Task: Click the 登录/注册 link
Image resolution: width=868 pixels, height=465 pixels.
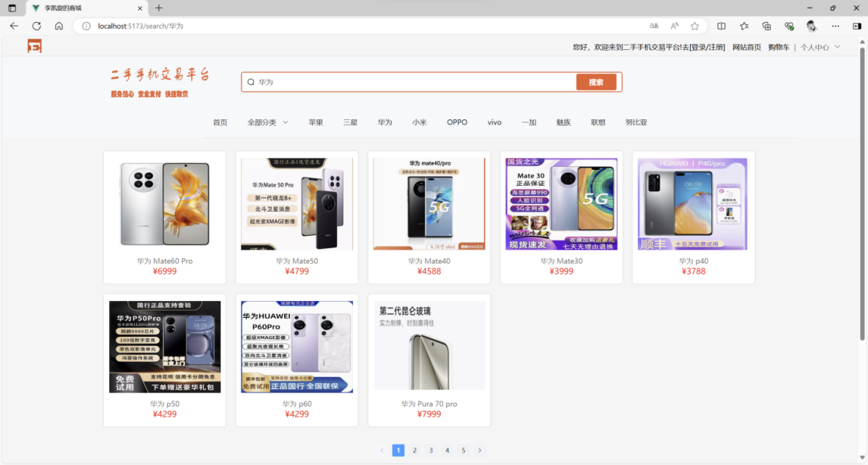Action: 708,47
